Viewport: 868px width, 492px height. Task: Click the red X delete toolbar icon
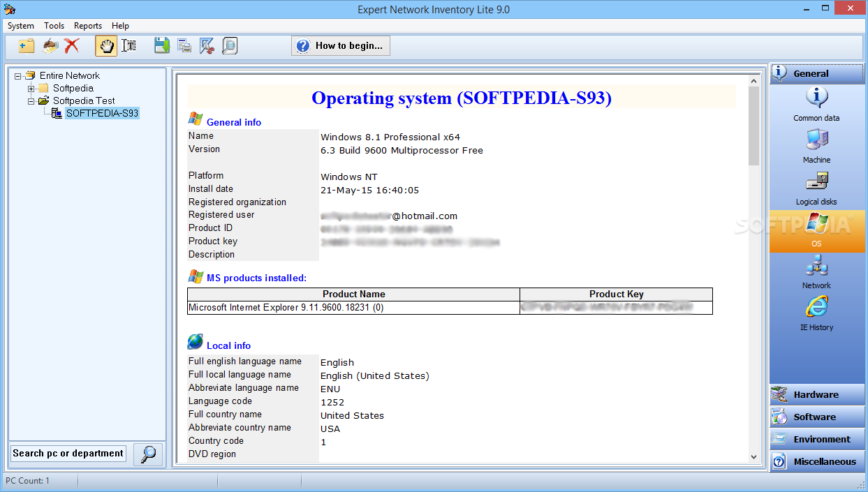click(x=72, y=46)
